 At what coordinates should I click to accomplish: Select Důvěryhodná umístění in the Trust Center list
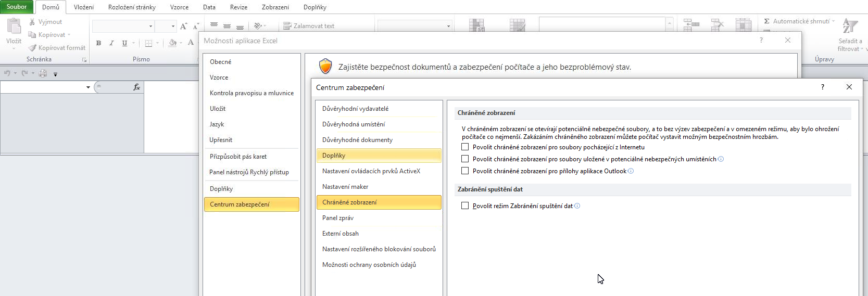354,124
